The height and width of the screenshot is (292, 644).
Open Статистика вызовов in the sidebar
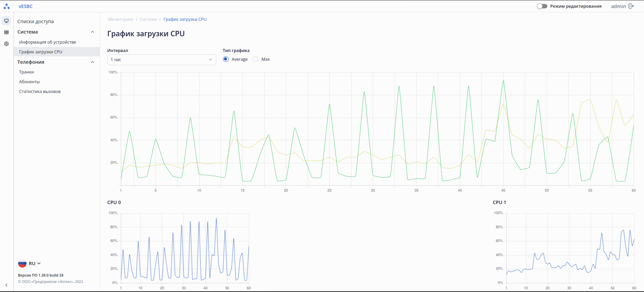pos(40,91)
